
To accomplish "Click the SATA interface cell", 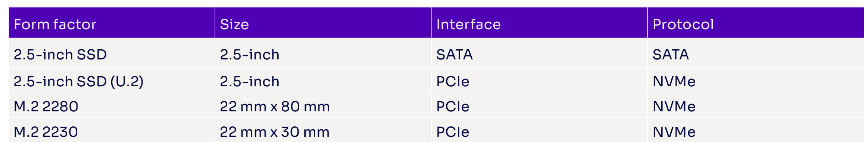I will [539, 53].
